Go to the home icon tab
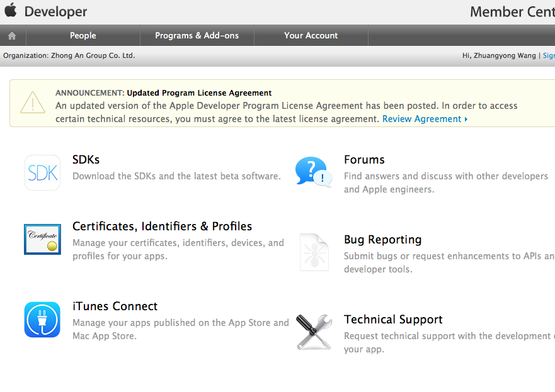This screenshot has width=555, height=392. tap(12, 35)
